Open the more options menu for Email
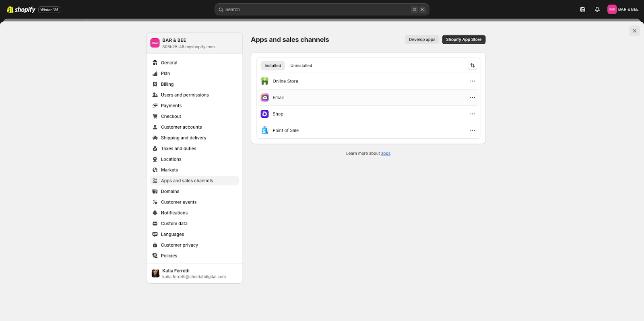644x321 pixels. click(473, 98)
